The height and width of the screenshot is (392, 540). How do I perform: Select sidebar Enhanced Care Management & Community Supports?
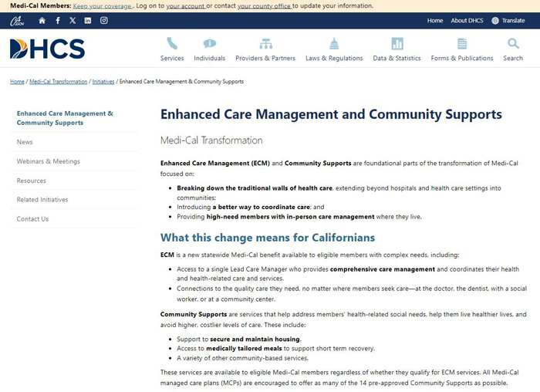coord(65,118)
